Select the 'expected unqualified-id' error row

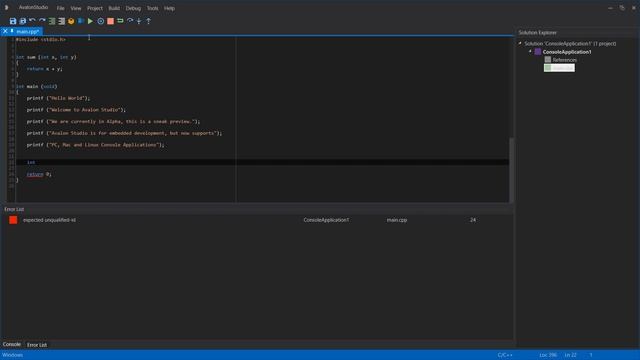pyautogui.click(x=257, y=220)
